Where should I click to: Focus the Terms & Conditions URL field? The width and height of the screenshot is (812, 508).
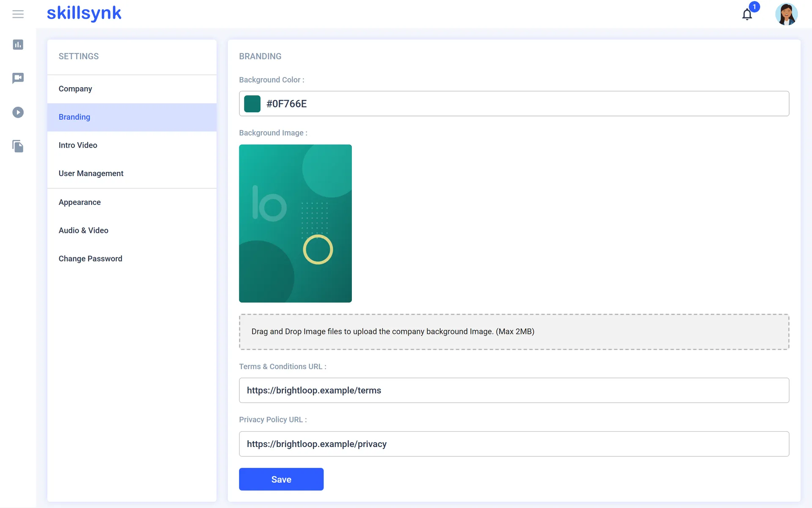click(514, 390)
